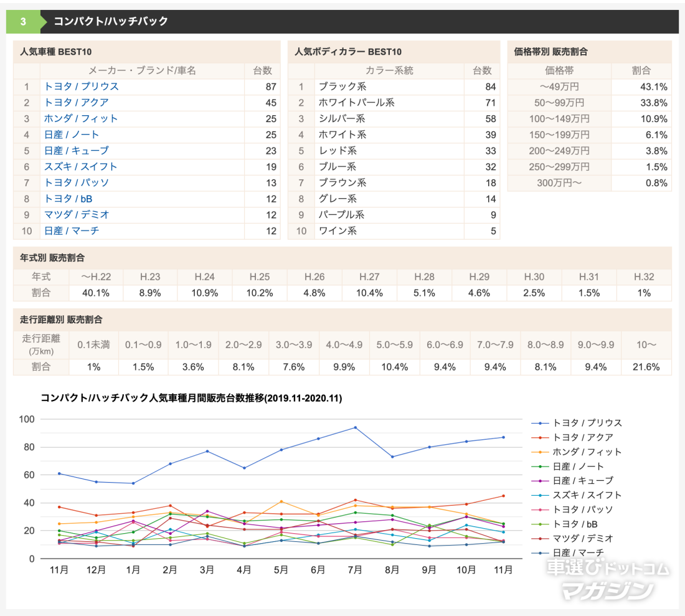Click the フィット May peak data point
The width and height of the screenshot is (685, 616).
pos(281,501)
